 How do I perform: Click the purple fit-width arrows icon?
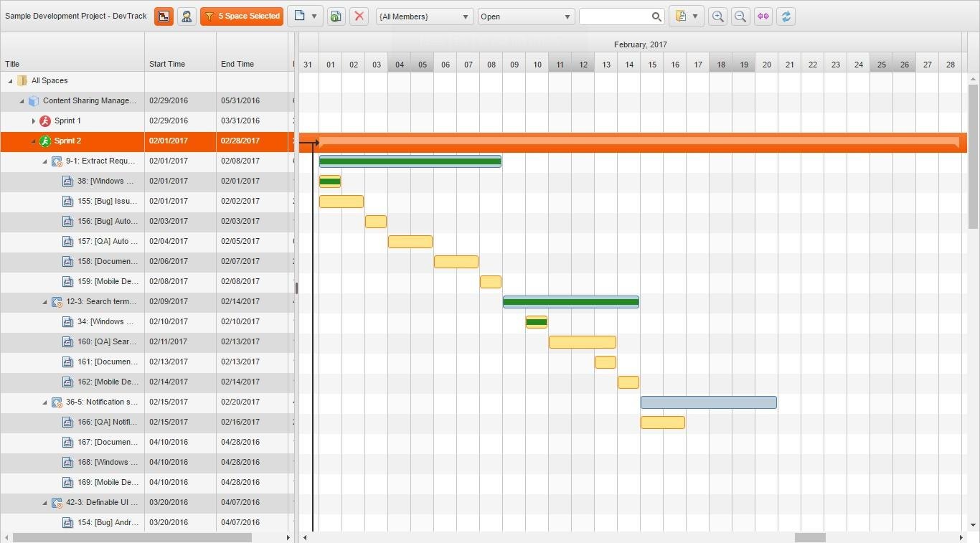(x=763, y=16)
